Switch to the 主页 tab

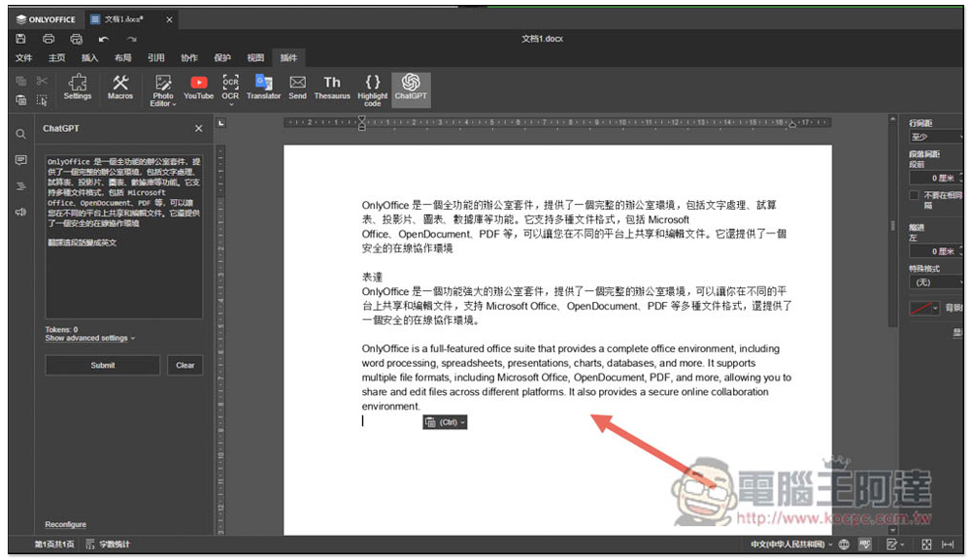[x=56, y=58]
